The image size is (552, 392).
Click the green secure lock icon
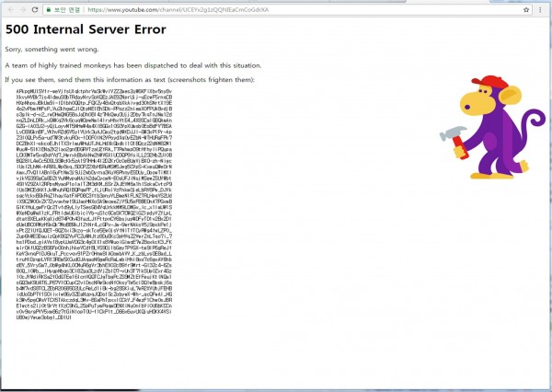click(x=48, y=7)
